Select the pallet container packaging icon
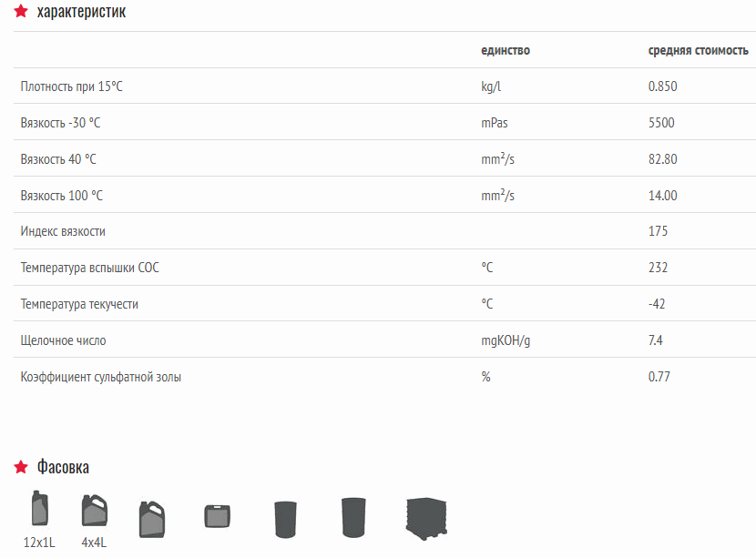This screenshot has height=558, width=756. click(426, 519)
